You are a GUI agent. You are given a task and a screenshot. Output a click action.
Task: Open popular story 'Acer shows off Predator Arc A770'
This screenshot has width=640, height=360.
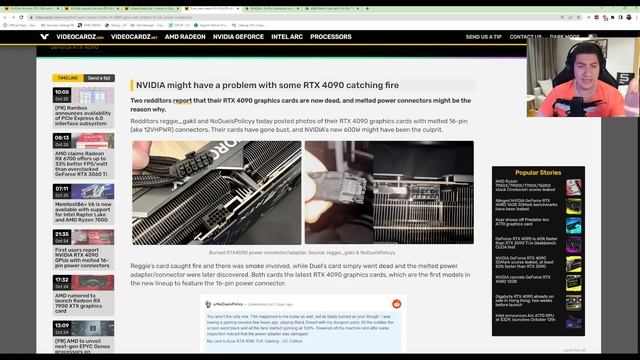click(538, 225)
